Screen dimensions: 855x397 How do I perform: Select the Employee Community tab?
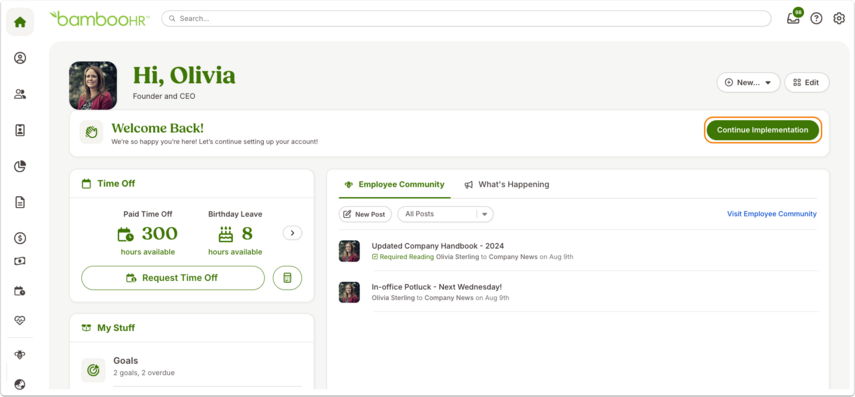tap(394, 184)
